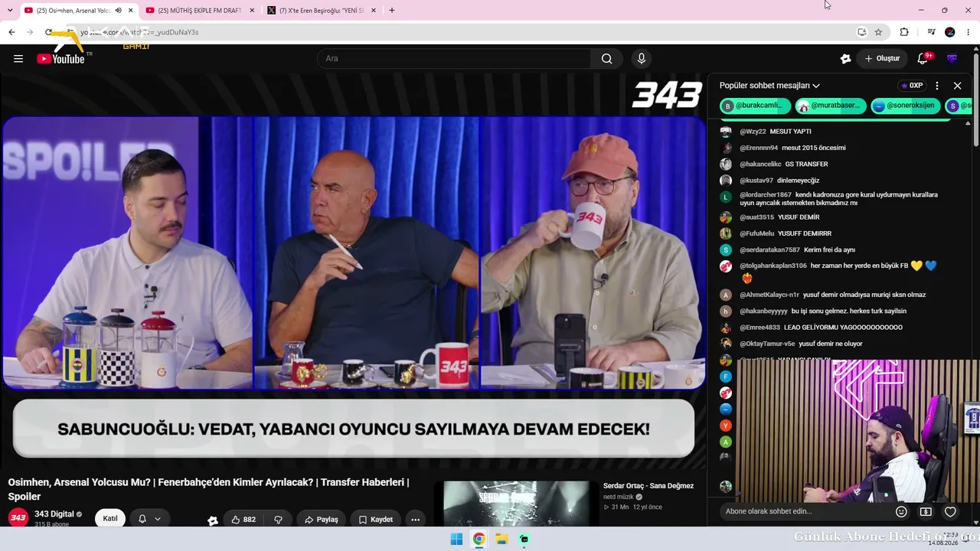
Task: Dislike the video
Action: [279, 520]
